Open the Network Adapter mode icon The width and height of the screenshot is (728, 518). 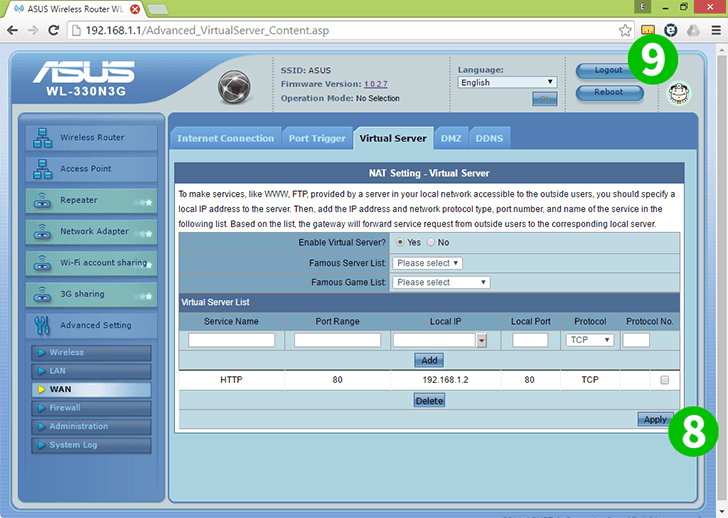(x=42, y=232)
